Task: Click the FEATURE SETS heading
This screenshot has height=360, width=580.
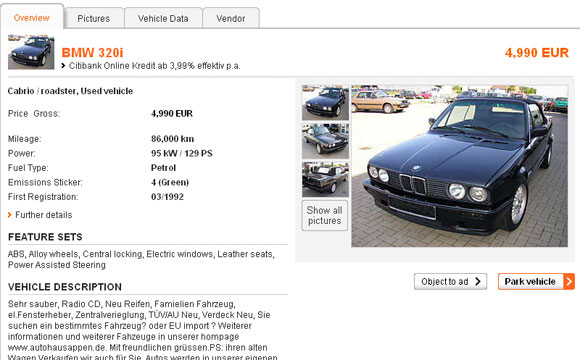Action: coord(45,237)
